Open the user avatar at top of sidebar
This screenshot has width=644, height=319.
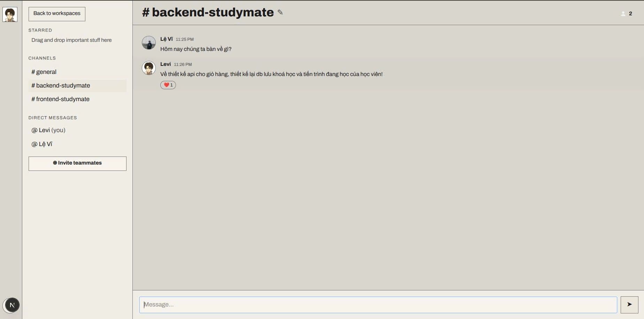tap(10, 15)
